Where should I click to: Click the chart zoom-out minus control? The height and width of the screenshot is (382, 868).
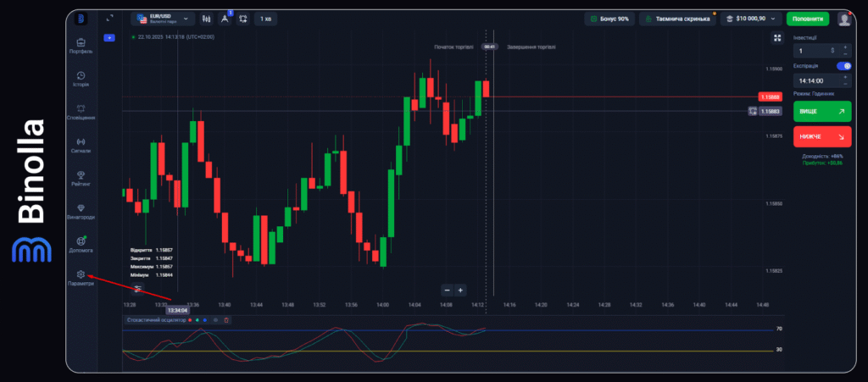447,291
